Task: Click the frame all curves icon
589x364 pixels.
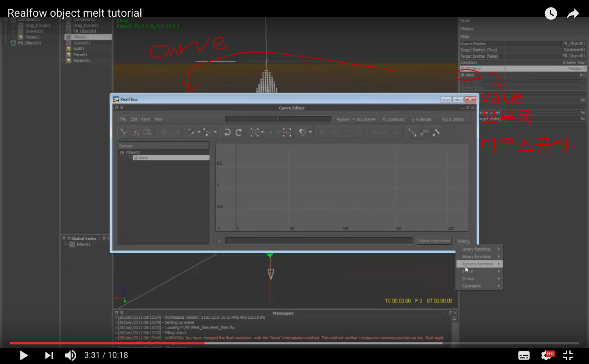Action: click(x=287, y=132)
